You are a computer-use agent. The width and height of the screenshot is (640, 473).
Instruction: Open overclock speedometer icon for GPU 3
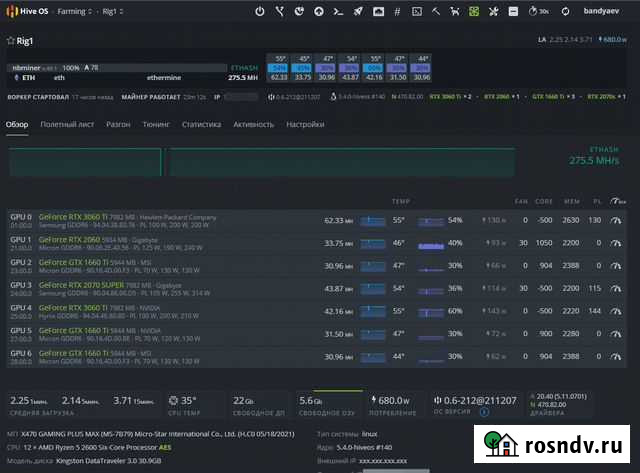click(616, 288)
